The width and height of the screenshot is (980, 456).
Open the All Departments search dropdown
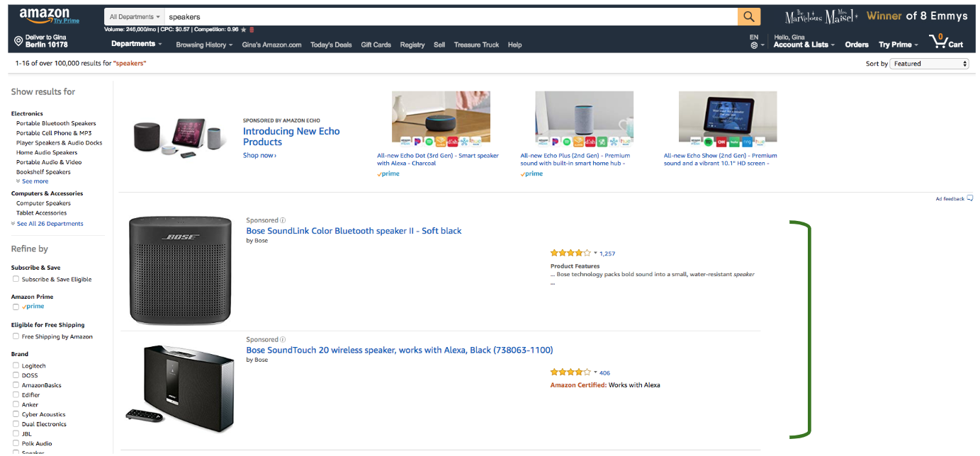[x=135, y=16]
